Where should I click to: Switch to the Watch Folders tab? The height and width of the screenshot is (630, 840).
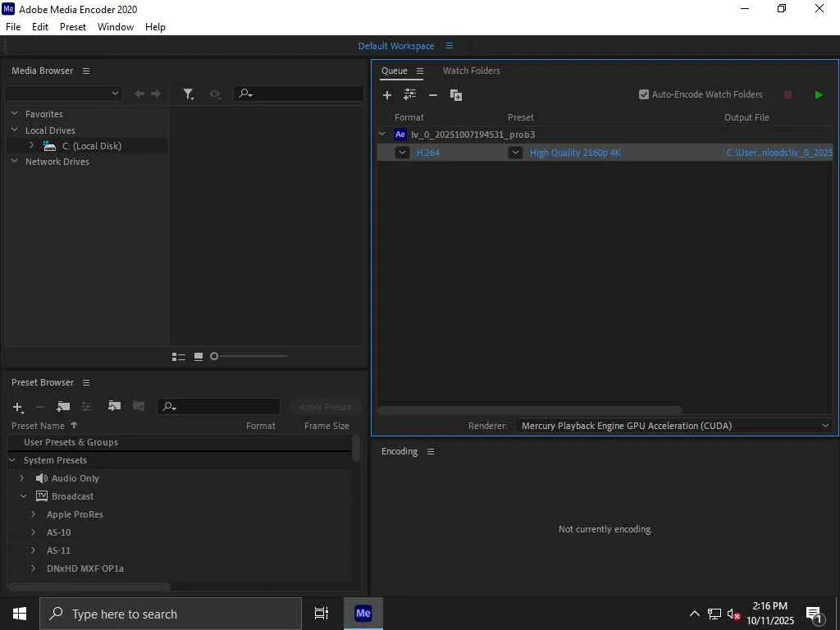(x=472, y=71)
